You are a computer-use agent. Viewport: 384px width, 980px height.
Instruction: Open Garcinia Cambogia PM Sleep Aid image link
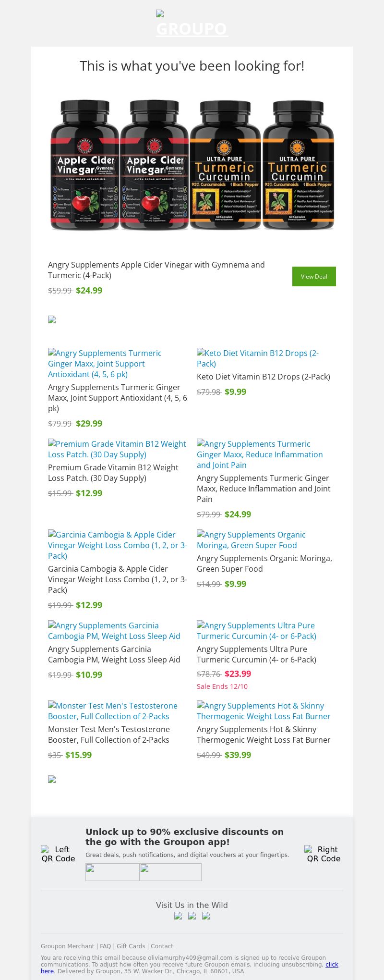tap(114, 631)
